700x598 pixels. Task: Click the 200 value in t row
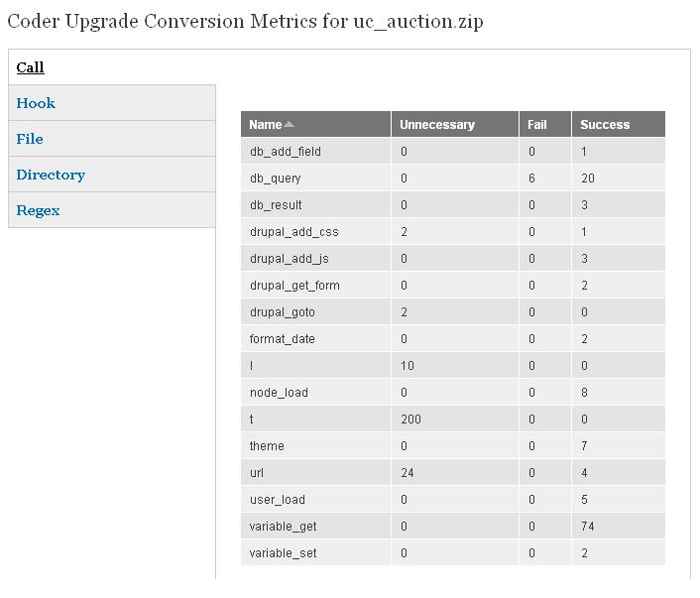(x=410, y=419)
